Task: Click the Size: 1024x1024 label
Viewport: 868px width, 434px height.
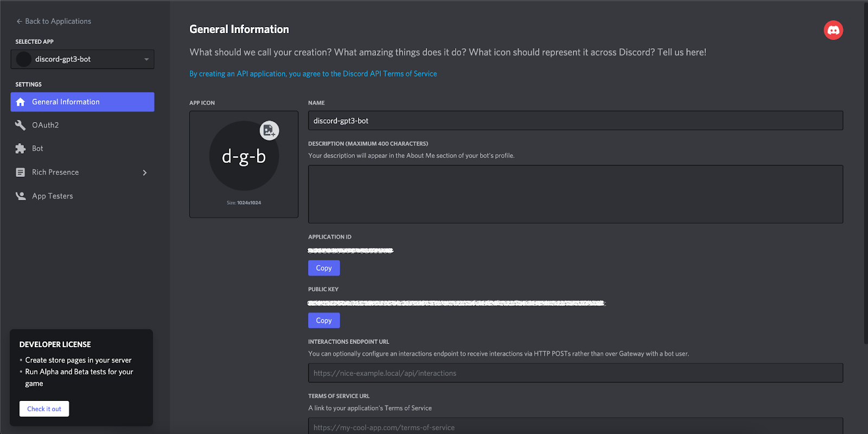Action: pyautogui.click(x=244, y=203)
